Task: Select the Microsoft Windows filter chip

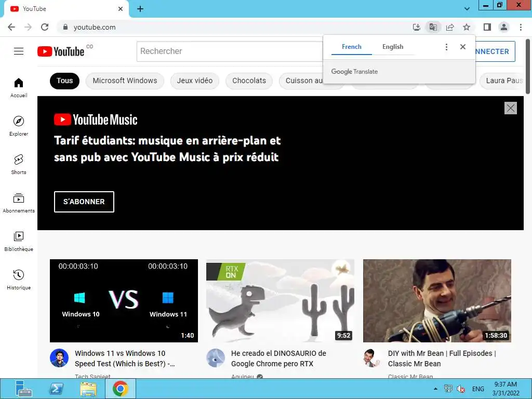Action: tap(125, 81)
